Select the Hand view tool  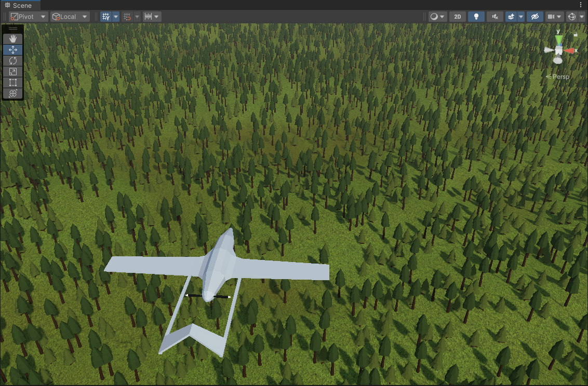click(13, 38)
